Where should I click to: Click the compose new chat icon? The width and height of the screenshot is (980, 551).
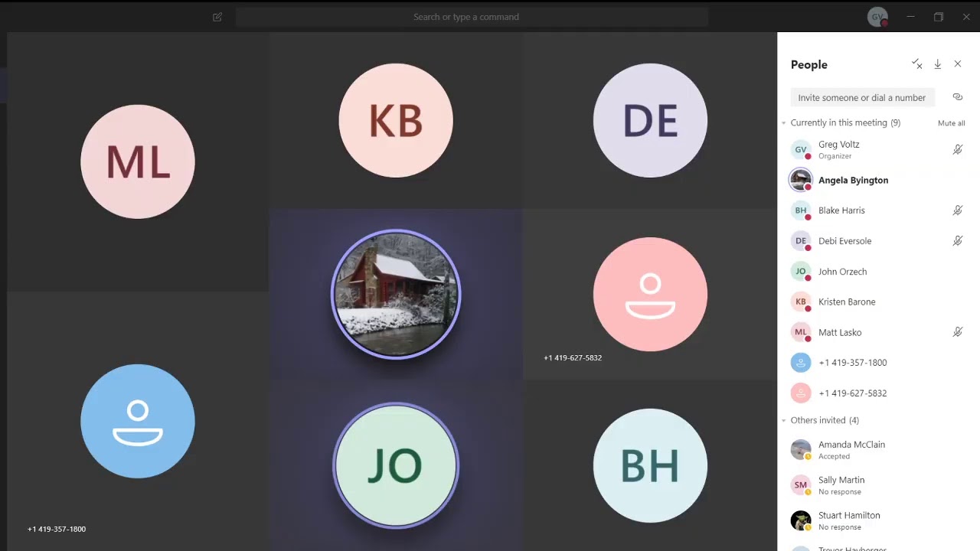pyautogui.click(x=217, y=17)
